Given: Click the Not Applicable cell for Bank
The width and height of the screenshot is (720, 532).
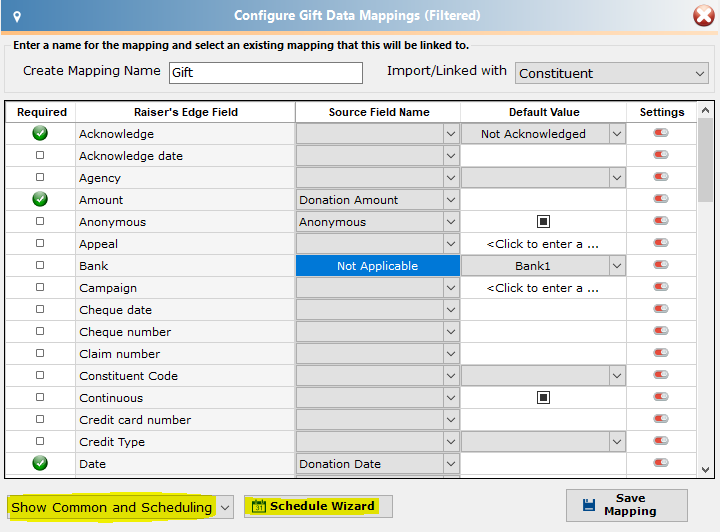Looking at the screenshot, I should tap(377, 266).
